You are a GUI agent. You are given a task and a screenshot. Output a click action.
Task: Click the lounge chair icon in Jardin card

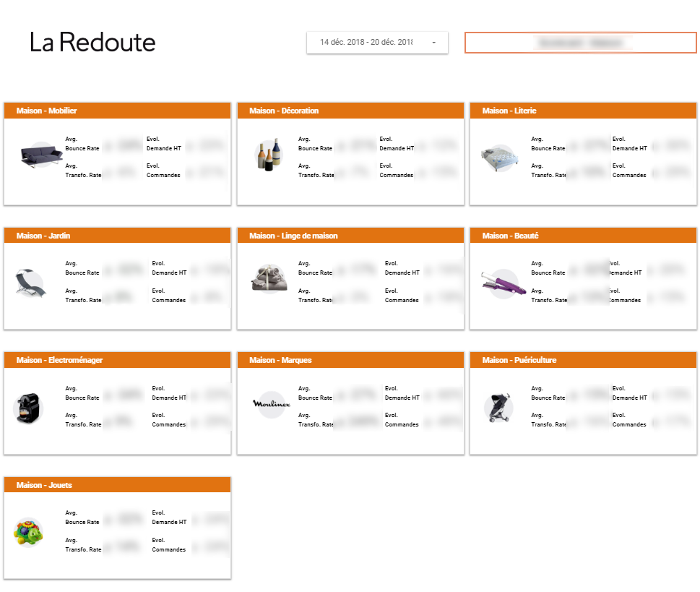tap(30, 283)
